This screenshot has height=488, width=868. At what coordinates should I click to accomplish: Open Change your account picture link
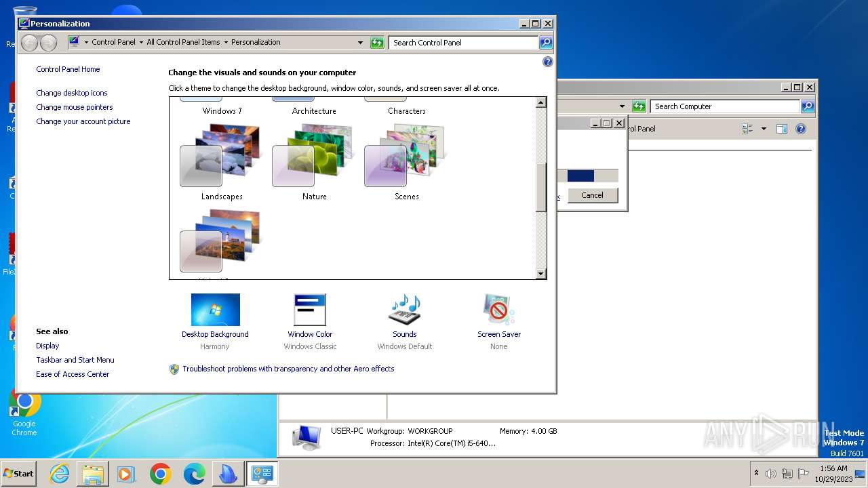(83, 121)
